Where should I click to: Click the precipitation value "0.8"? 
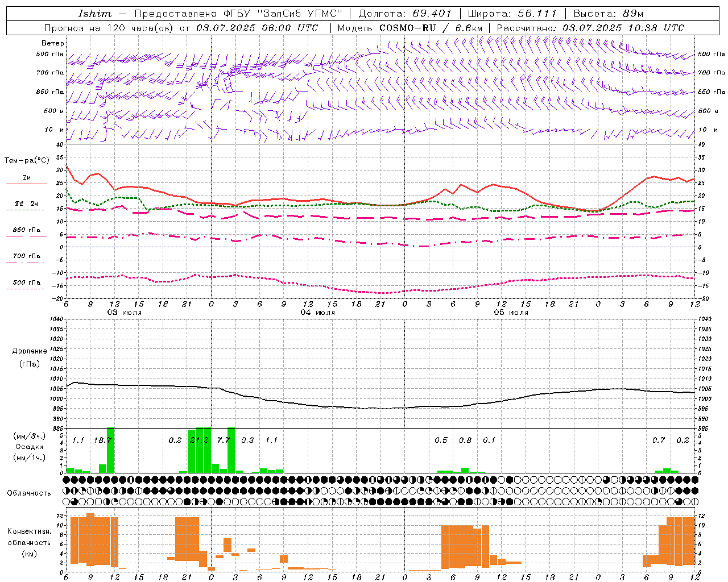(x=465, y=440)
